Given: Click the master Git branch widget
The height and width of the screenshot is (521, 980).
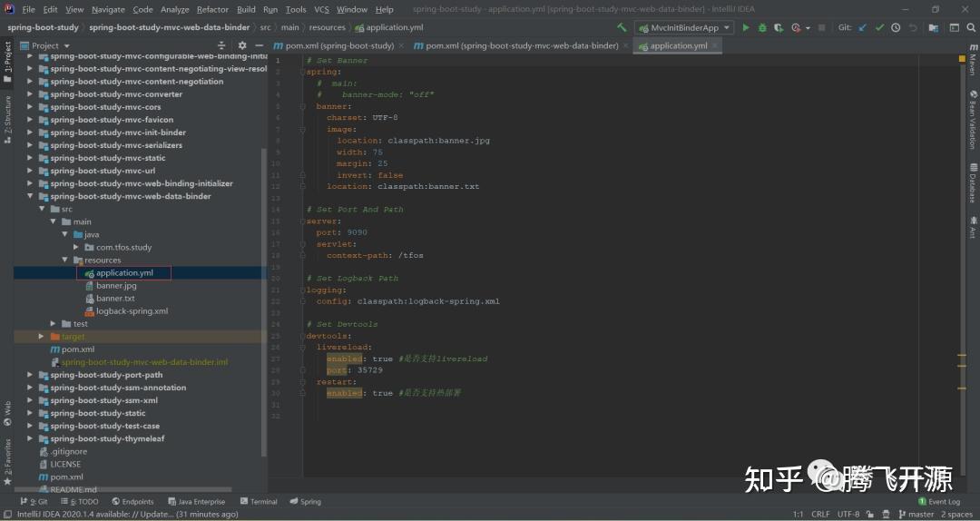Looking at the screenshot, I should tap(916, 514).
